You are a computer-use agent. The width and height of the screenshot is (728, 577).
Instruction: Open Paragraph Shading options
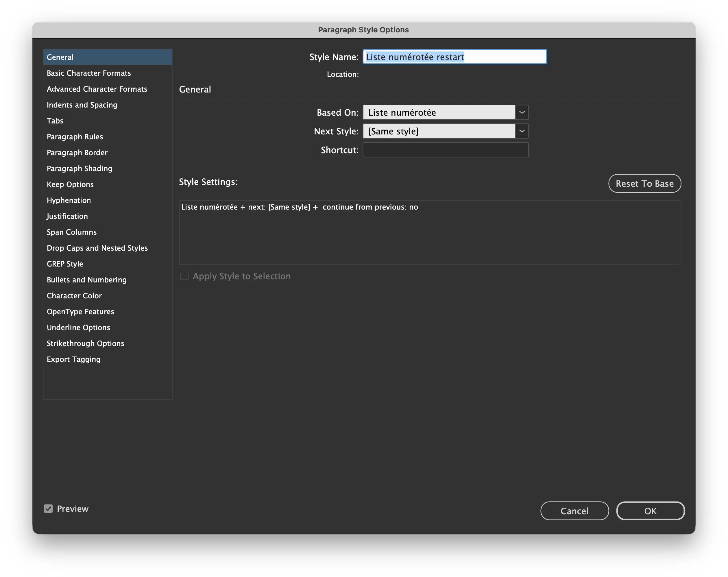click(79, 169)
